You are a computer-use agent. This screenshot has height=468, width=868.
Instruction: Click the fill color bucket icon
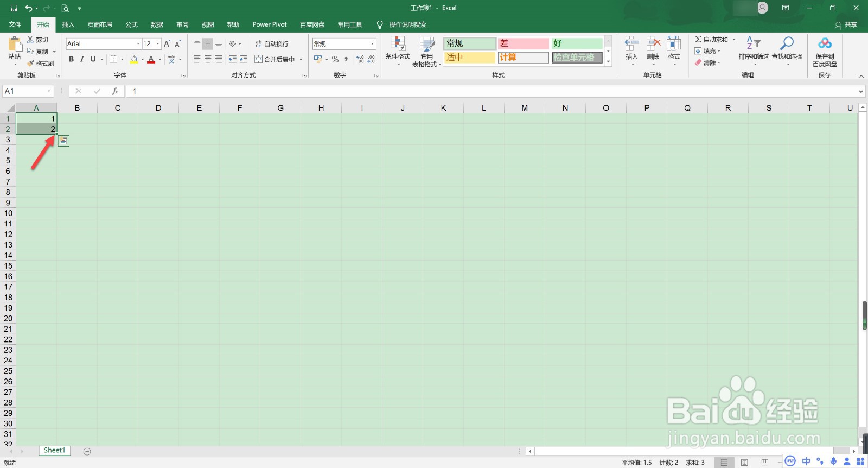pos(134,59)
